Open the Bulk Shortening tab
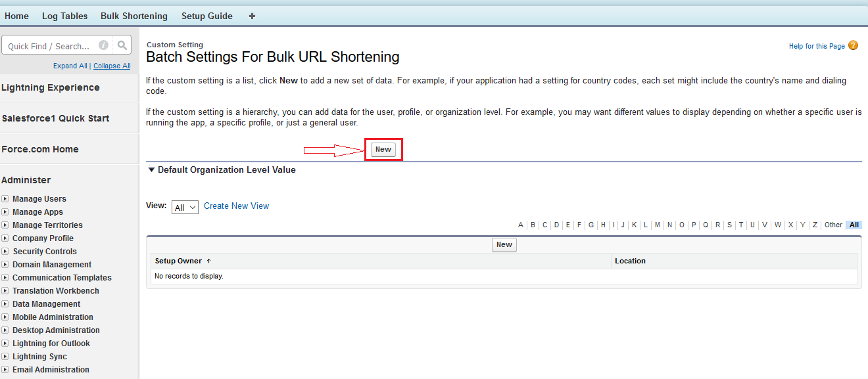The height and width of the screenshot is (379, 868). (134, 16)
